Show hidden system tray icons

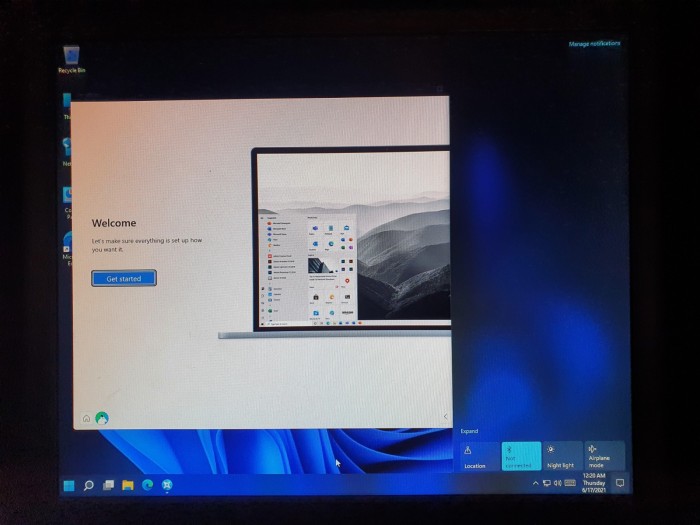pyautogui.click(x=535, y=483)
